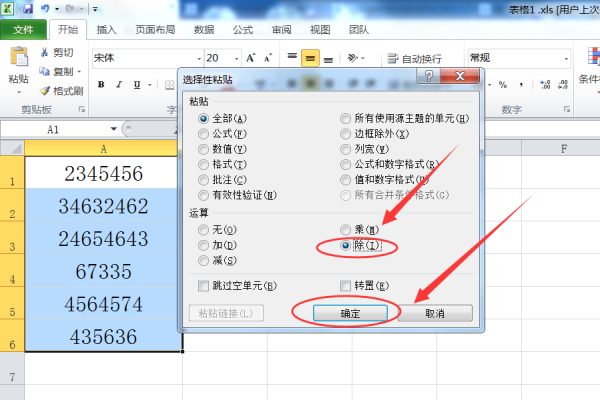Click Select All corner of the sheet
The height and width of the screenshot is (400, 600).
click(12, 148)
